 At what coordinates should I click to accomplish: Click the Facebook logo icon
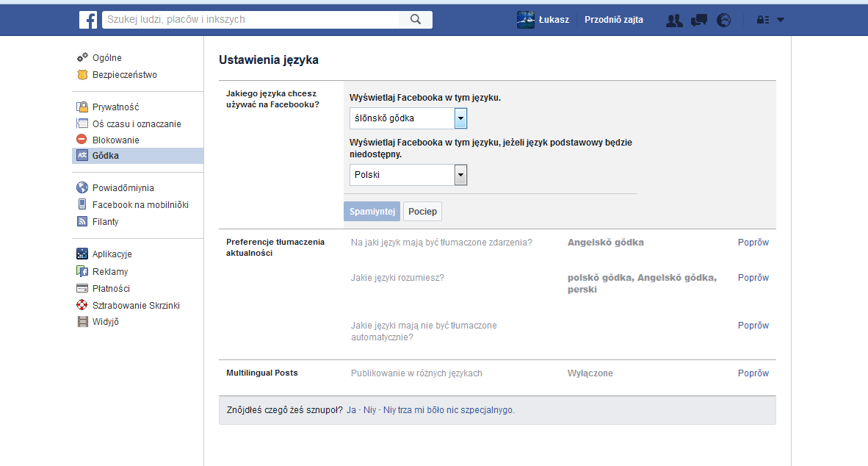pyautogui.click(x=88, y=19)
